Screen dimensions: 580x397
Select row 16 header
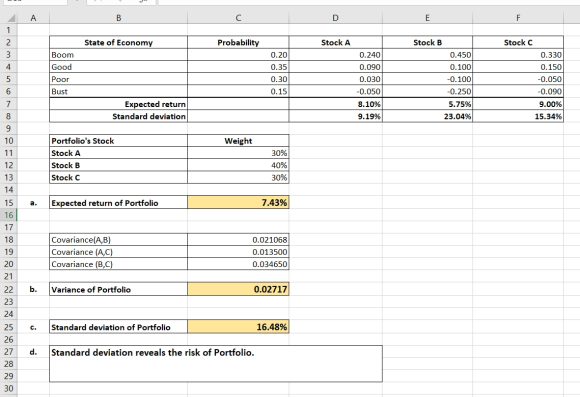[x=9, y=215]
